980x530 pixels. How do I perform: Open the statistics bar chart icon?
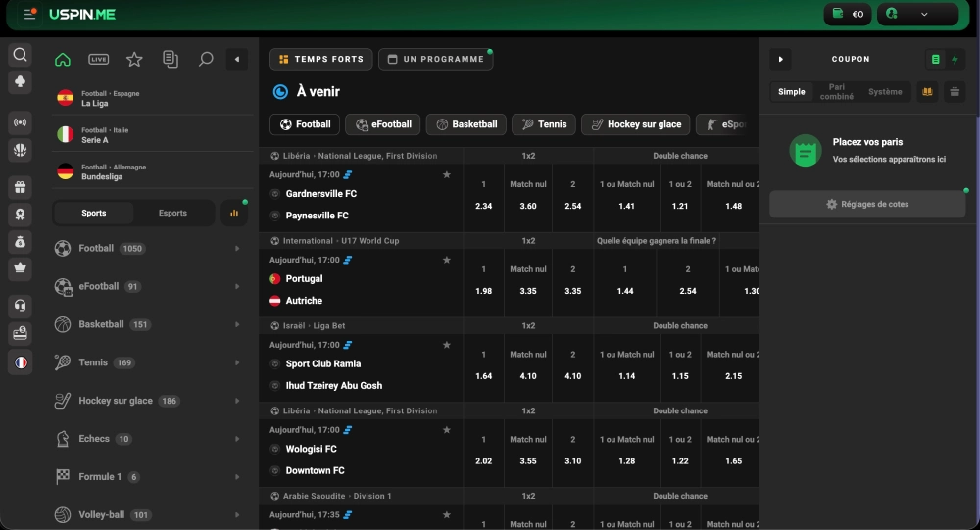(234, 214)
